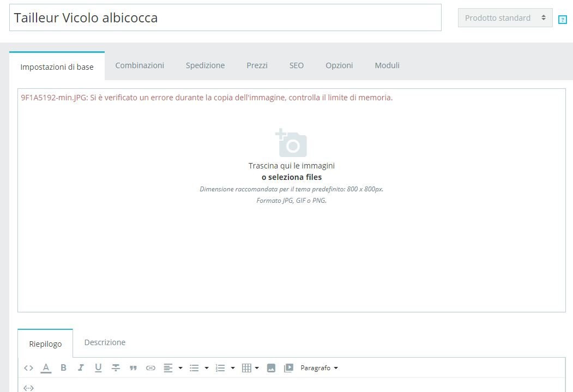Image resolution: width=573 pixels, height=392 pixels.
Task: Open the Moduli tab
Action: click(387, 65)
